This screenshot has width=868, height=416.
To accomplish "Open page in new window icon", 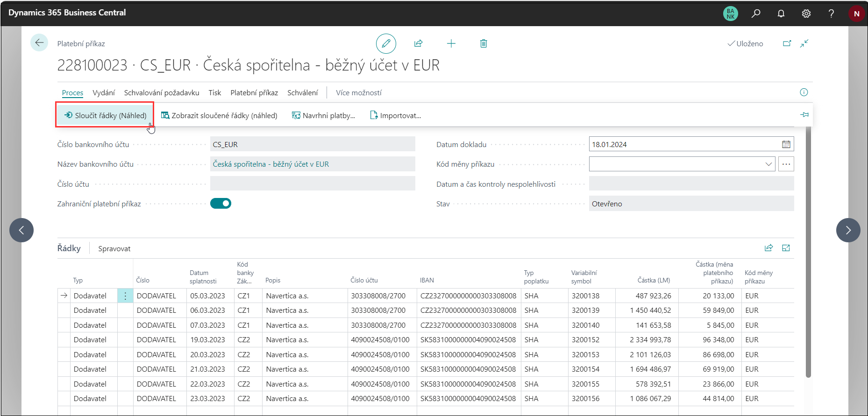I will [787, 43].
